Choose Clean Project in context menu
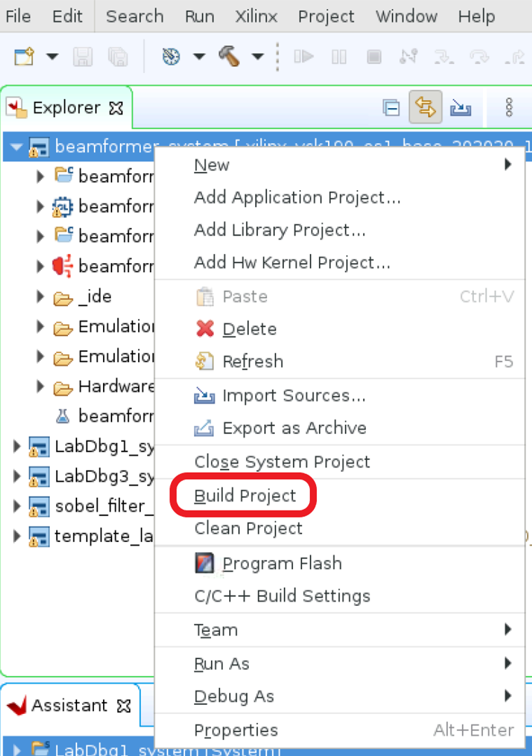Image resolution: width=532 pixels, height=756 pixels. tap(248, 528)
